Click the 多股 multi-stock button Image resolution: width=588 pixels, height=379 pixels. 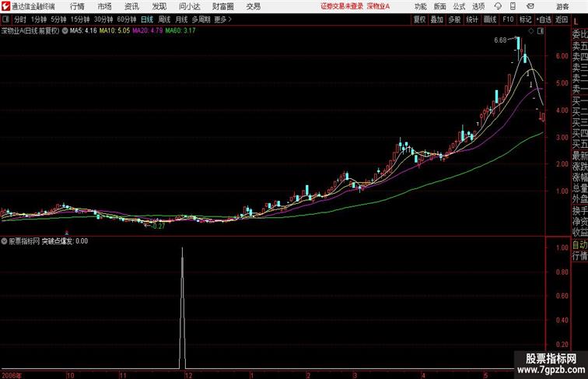454,19
